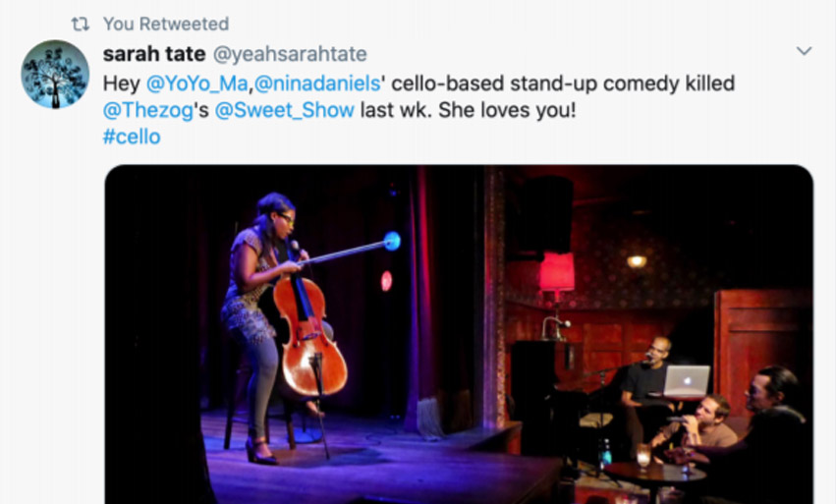The width and height of the screenshot is (836, 504).
Task: Click the laptop with Apple logo in photo
Action: (x=687, y=381)
